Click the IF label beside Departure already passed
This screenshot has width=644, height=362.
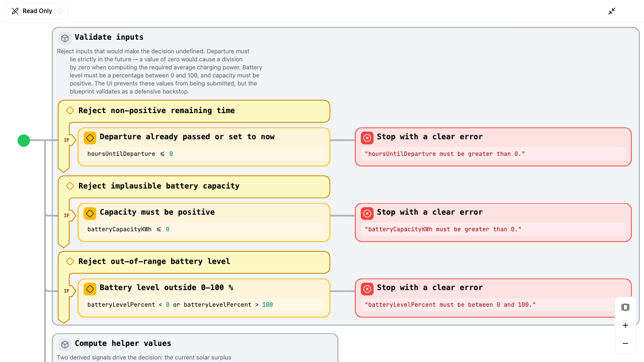point(66,140)
